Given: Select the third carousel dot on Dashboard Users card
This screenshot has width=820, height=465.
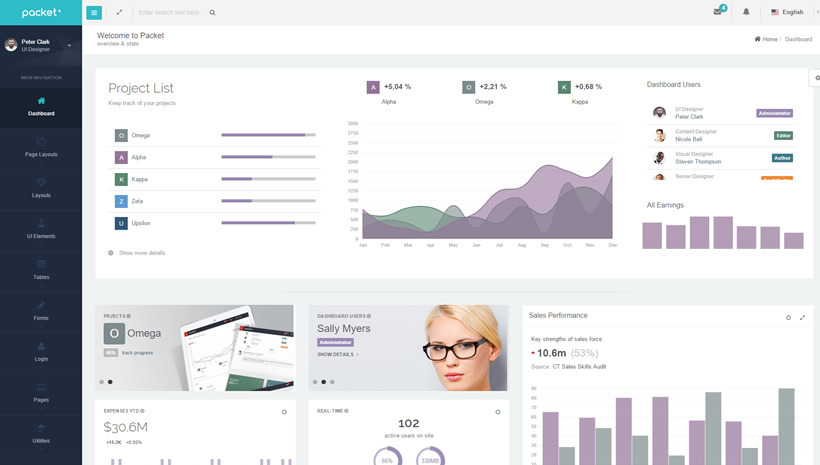Looking at the screenshot, I should pos(332,382).
